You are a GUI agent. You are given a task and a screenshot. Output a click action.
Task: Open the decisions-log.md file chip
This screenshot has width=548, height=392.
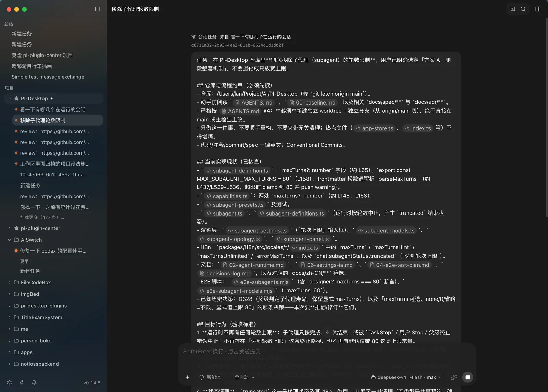click(225, 273)
